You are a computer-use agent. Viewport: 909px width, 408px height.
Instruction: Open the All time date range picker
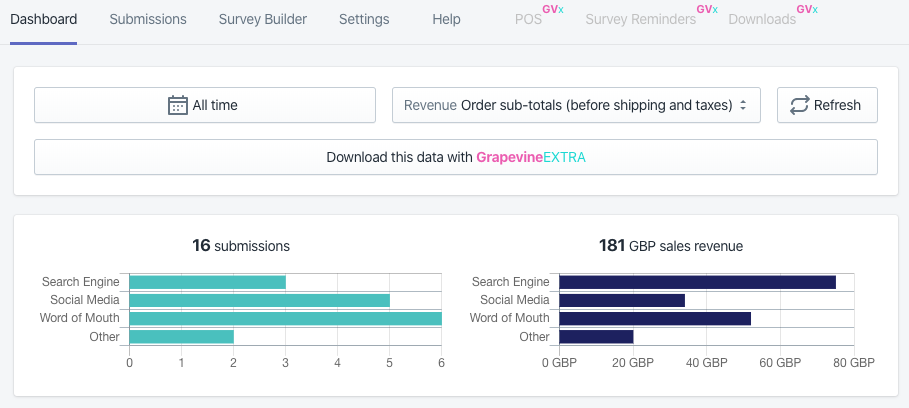click(205, 105)
